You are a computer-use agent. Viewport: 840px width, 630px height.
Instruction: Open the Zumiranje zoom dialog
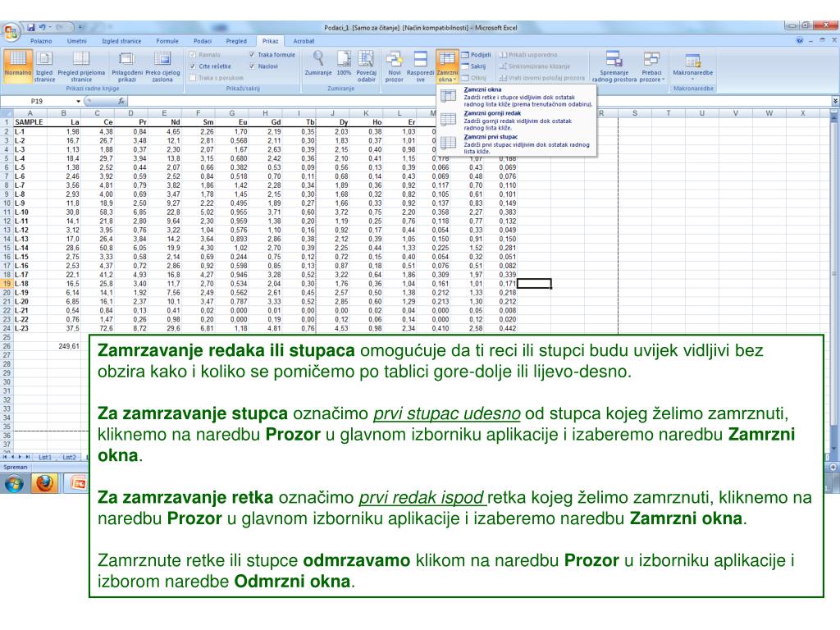[318, 63]
